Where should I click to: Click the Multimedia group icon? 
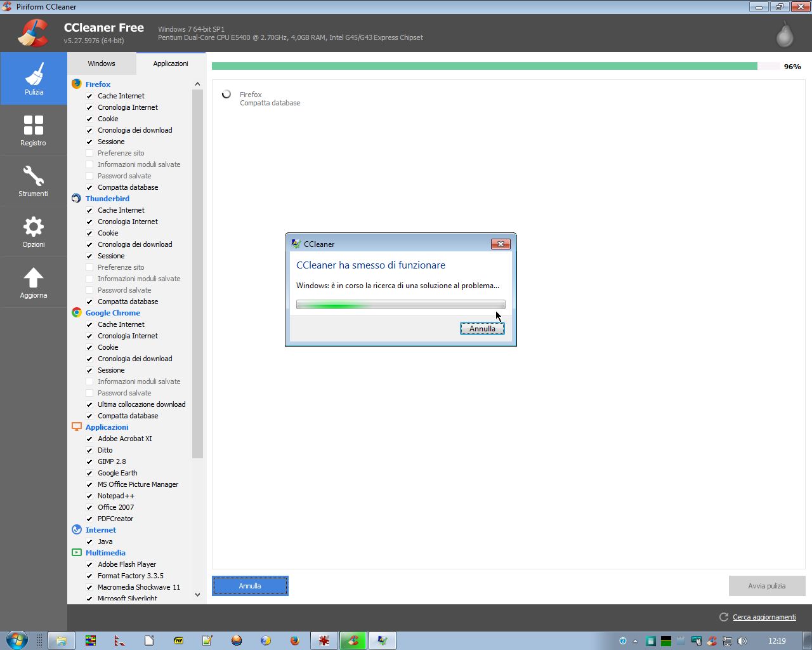click(77, 552)
